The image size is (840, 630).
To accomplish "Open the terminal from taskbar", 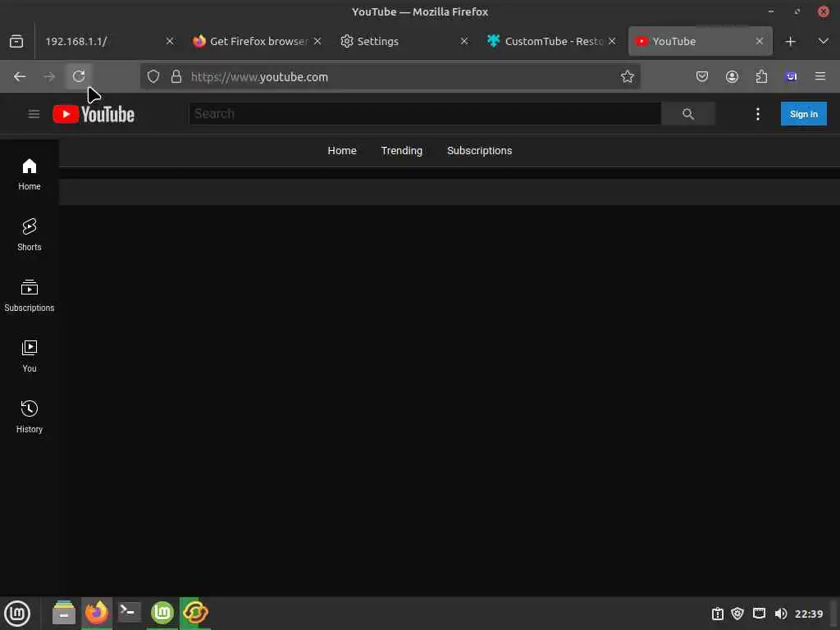I will (129, 613).
